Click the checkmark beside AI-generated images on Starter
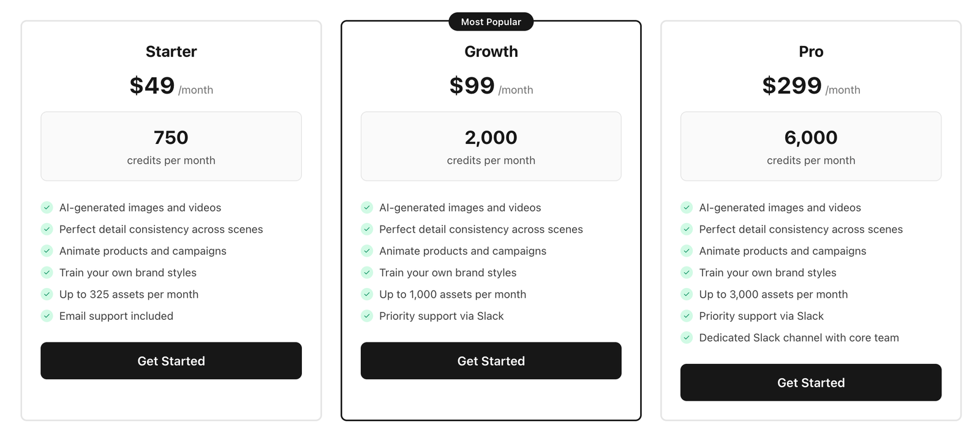 click(x=47, y=208)
